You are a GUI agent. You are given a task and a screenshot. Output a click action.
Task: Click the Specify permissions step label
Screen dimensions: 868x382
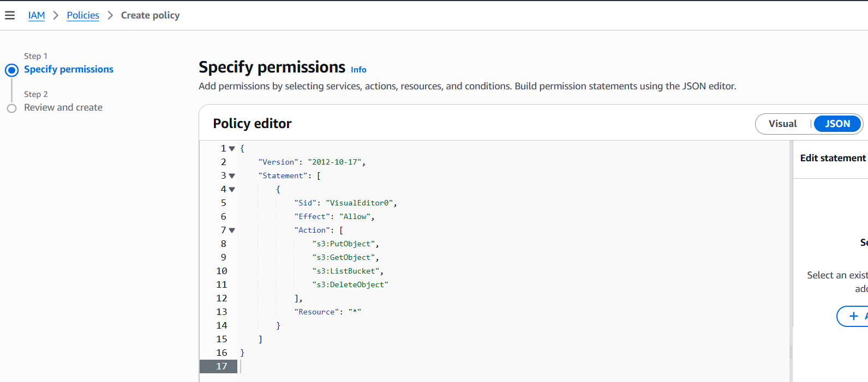pos(69,69)
